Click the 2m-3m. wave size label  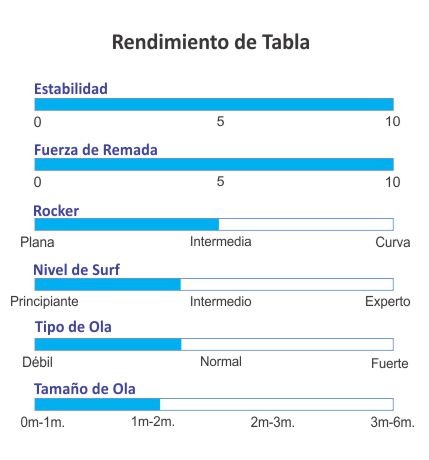pyautogui.click(x=273, y=422)
